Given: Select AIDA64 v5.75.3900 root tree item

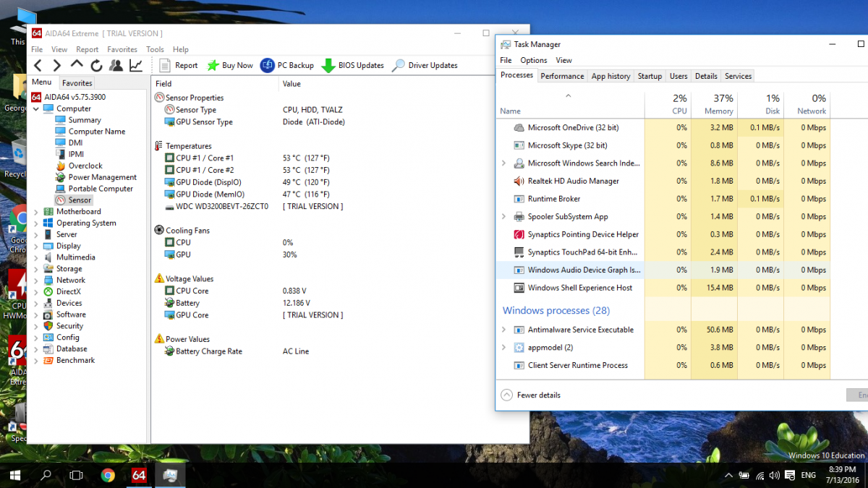Looking at the screenshot, I should (x=68, y=97).
